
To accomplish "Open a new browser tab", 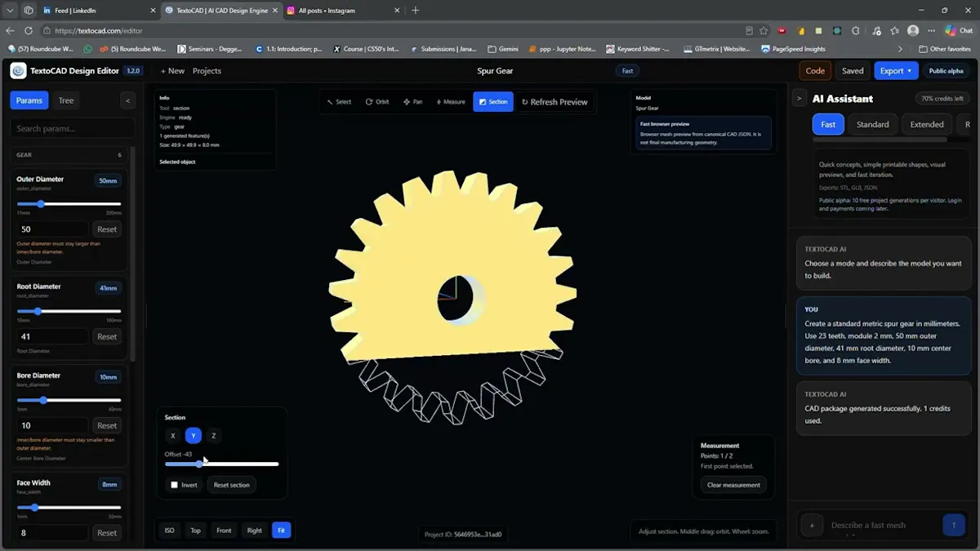I will 415,11.
